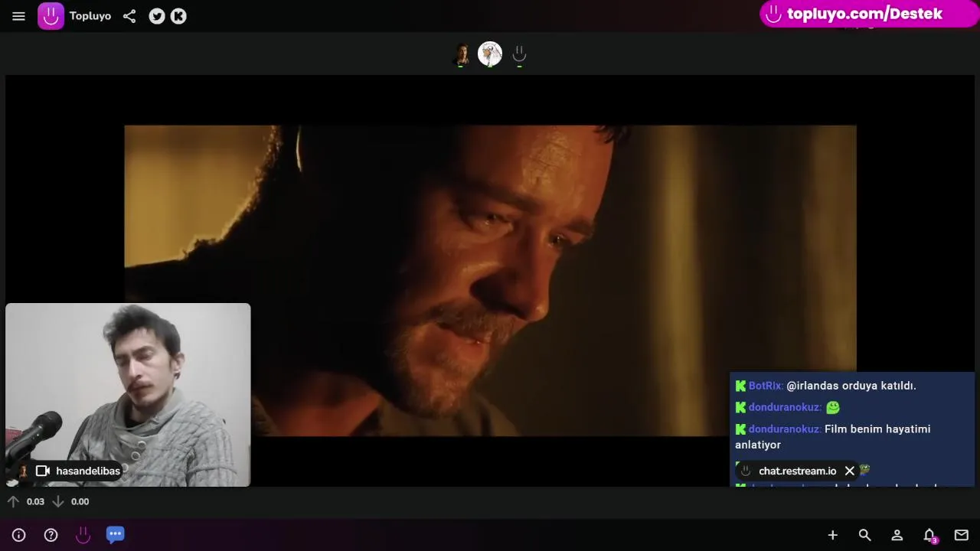980x551 pixels.
Task: Click the chat.restream.io label
Action: click(x=797, y=471)
